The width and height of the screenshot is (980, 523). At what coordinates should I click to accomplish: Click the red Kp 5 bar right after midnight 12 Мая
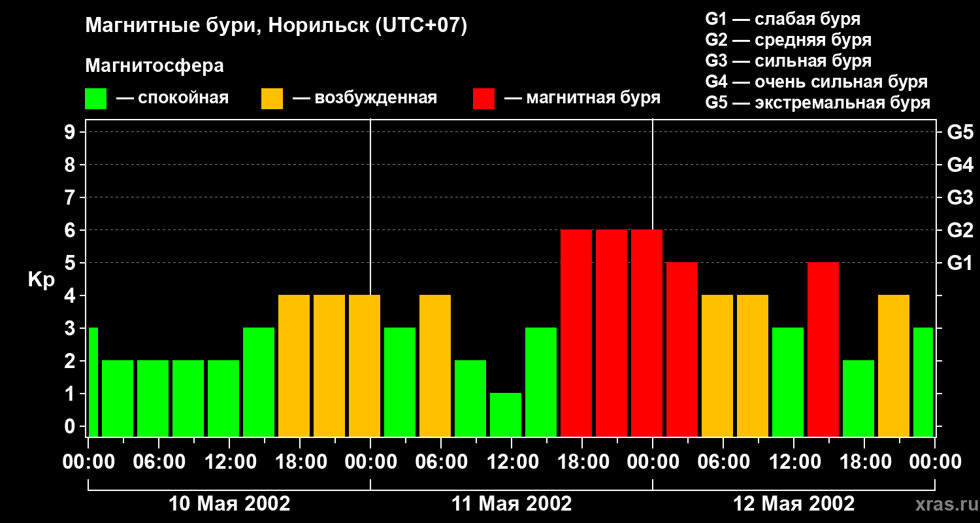coord(682,349)
